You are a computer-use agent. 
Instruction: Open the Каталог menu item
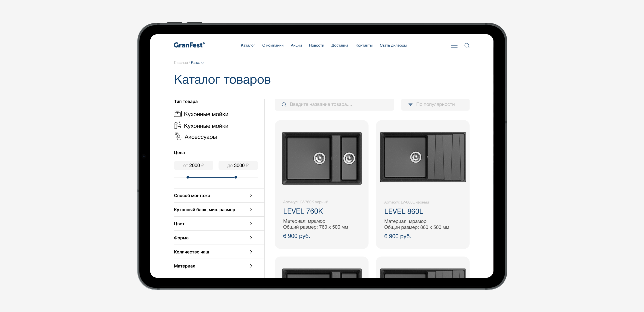(248, 45)
